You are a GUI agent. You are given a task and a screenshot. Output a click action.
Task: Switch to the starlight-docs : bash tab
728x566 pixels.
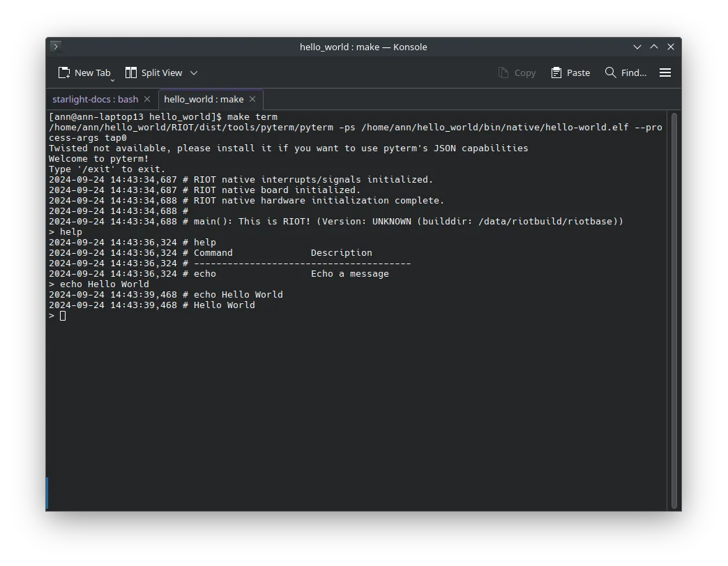click(x=95, y=99)
